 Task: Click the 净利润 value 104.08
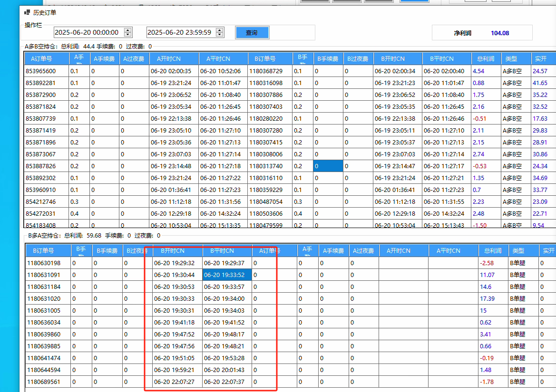pyautogui.click(x=500, y=33)
